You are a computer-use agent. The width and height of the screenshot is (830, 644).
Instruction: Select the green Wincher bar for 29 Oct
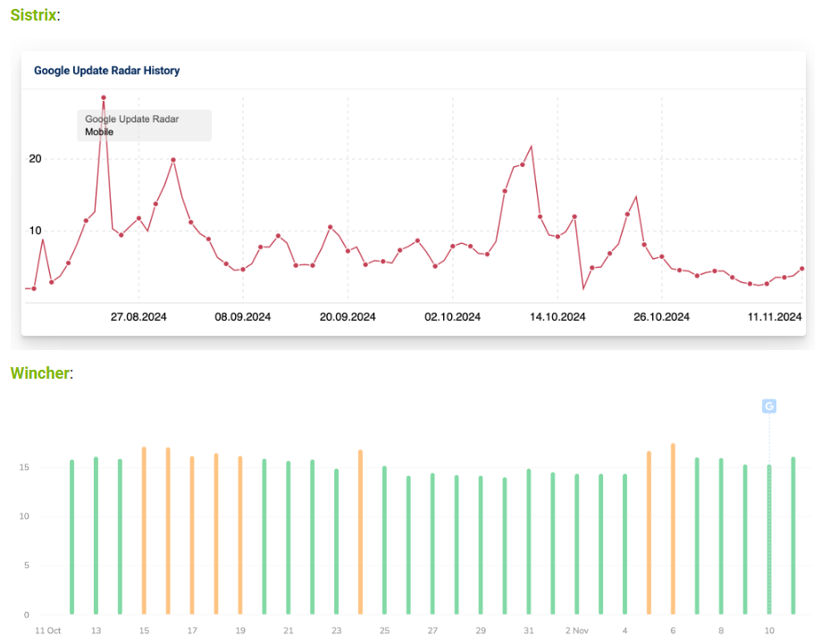pyautogui.click(x=481, y=545)
